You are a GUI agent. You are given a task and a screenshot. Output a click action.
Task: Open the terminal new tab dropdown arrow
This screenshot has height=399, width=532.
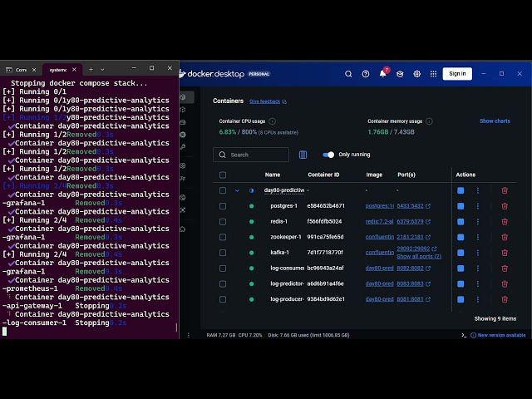point(102,70)
